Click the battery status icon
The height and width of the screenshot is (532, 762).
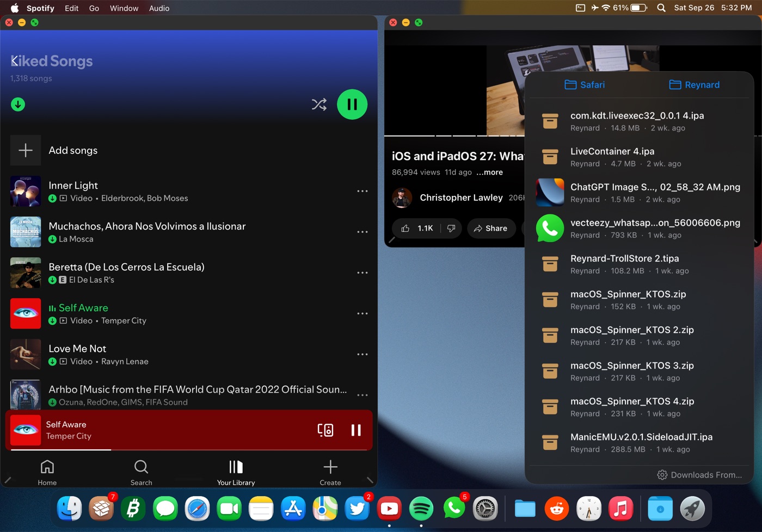click(x=638, y=8)
